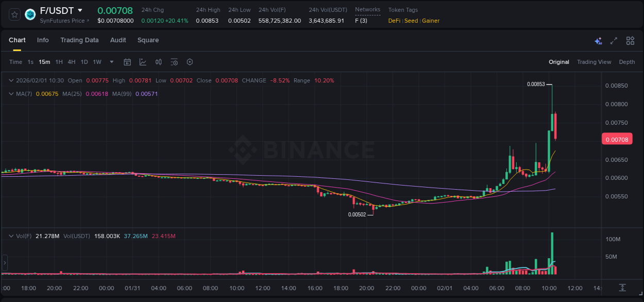
Task: Click the fullscreen chart expand icon
Action: [613, 40]
